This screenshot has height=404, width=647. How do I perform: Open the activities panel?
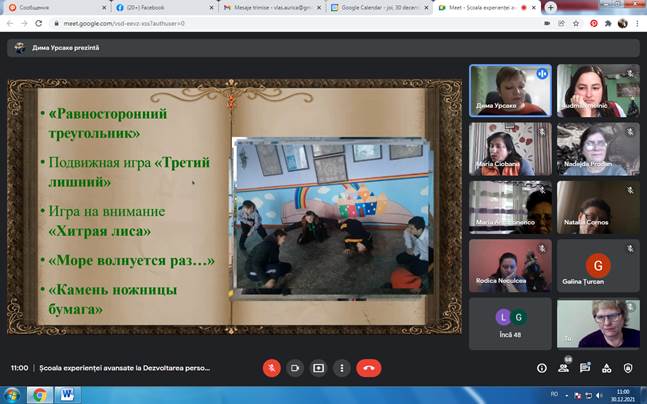tap(608, 368)
